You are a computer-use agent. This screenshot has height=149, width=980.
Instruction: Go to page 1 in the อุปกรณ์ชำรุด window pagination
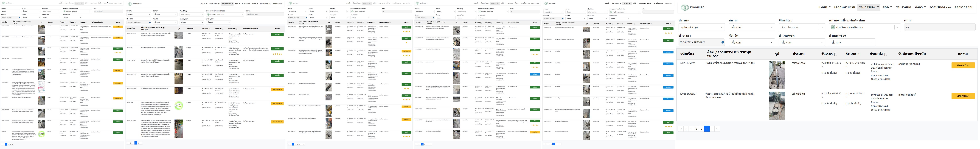691,129
